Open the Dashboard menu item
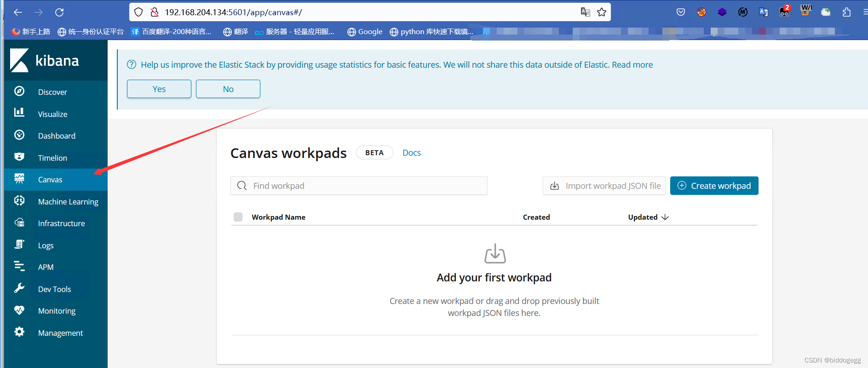This screenshot has width=868, height=368. [57, 136]
